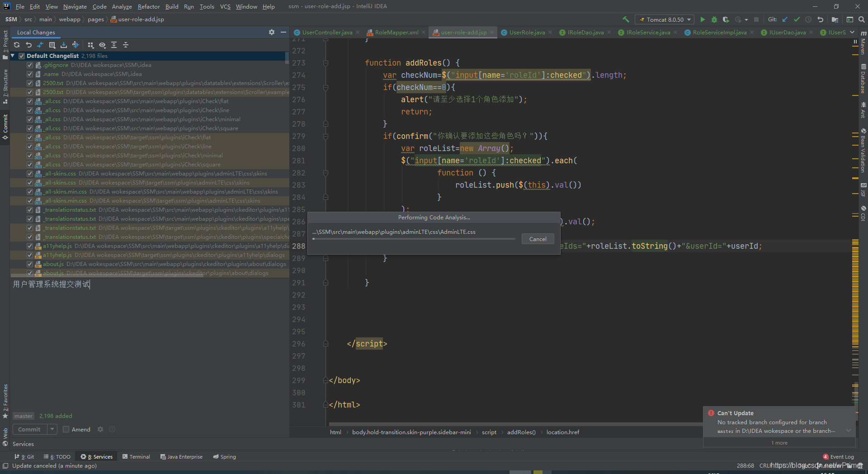Close the user-role-add.jsp tab

click(x=492, y=32)
